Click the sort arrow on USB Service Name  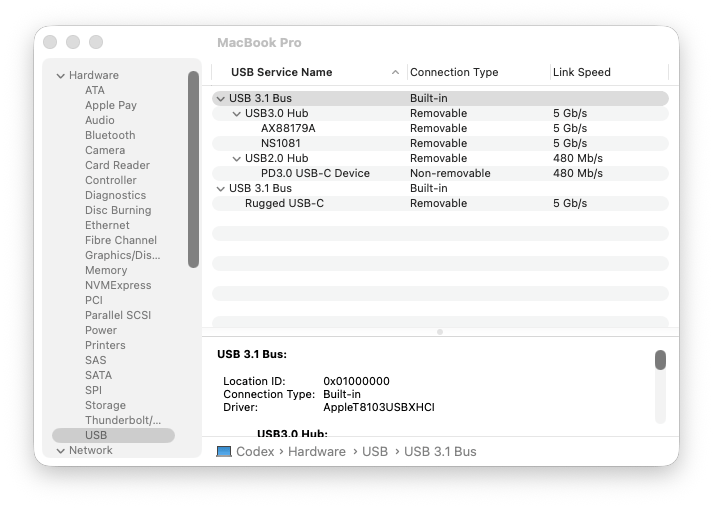(395, 73)
